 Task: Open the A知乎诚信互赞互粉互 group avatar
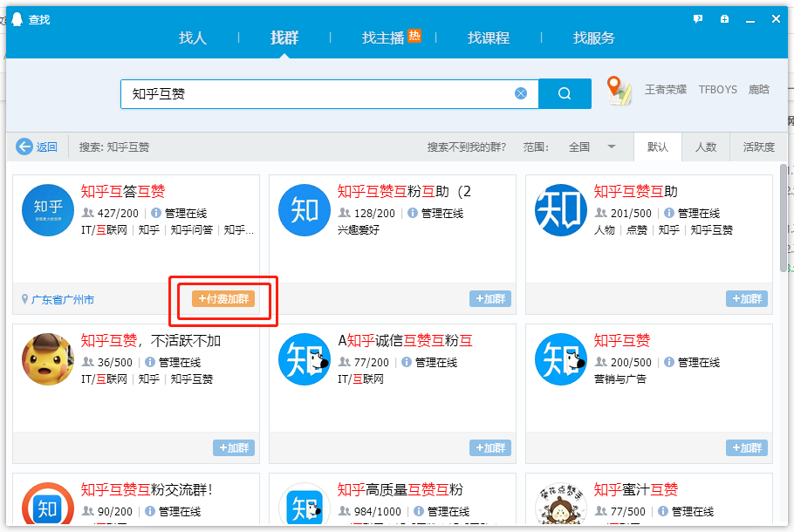click(x=305, y=359)
